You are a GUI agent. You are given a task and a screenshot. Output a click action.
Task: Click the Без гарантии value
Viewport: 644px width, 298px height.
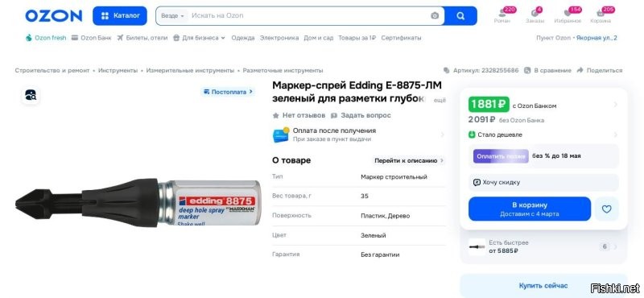(380, 255)
